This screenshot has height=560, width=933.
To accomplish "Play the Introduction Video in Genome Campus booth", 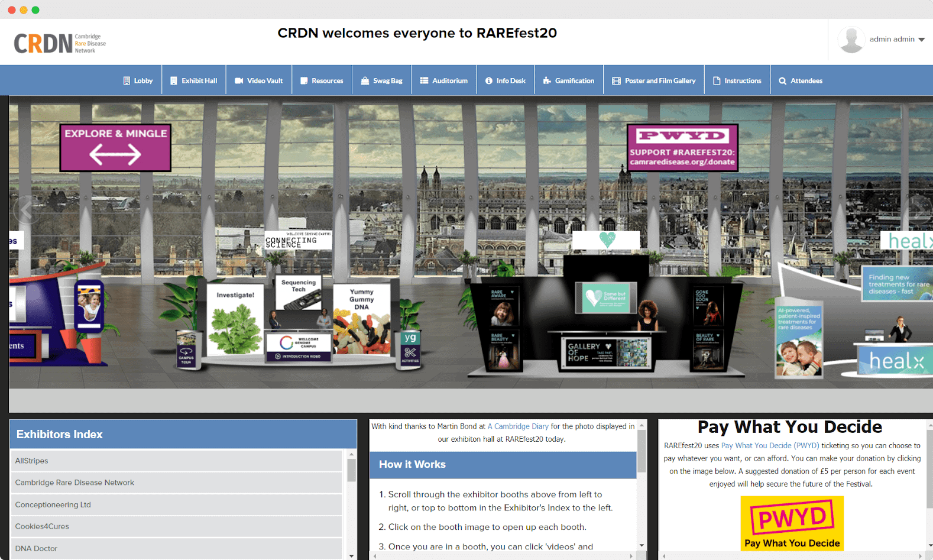I will tap(299, 357).
